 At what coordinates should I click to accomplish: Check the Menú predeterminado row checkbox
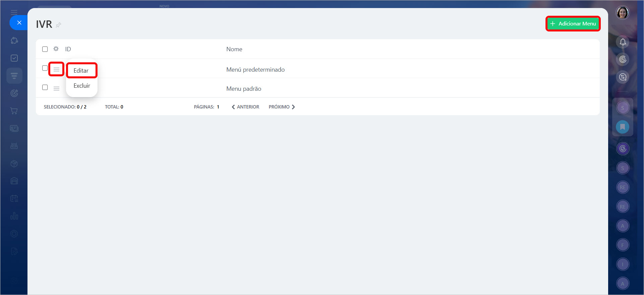click(x=45, y=68)
